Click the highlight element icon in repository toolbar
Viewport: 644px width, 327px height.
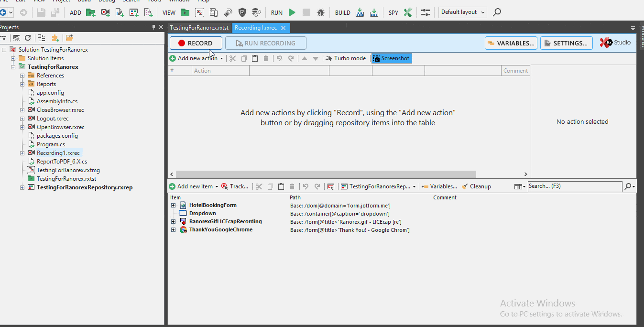(331, 186)
